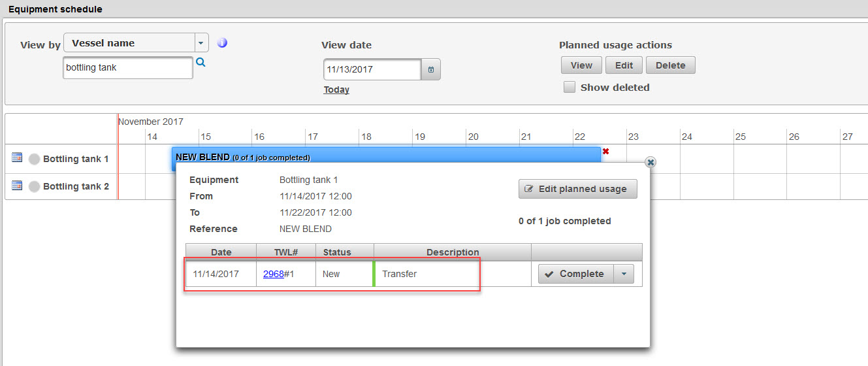The image size is (868, 366).
Task: Click the Today link
Action: click(336, 90)
